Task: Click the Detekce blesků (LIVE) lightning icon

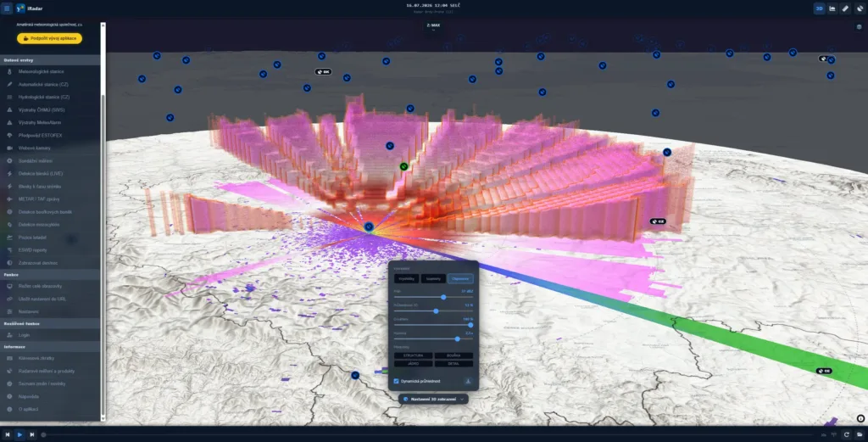Action: point(9,173)
